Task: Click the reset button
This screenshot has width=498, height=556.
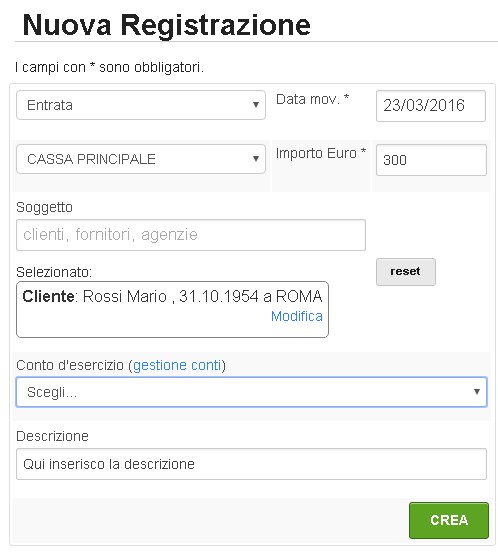Action: tap(406, 272)
